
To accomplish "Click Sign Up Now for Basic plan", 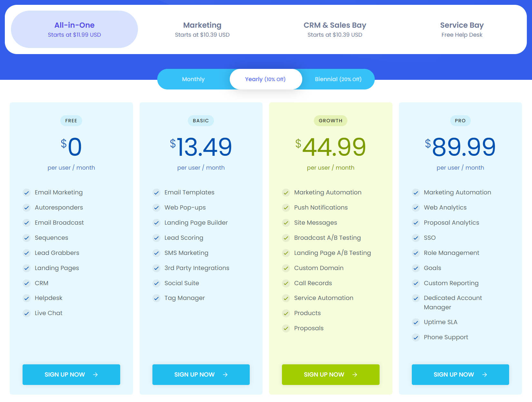I will (201, 374).
